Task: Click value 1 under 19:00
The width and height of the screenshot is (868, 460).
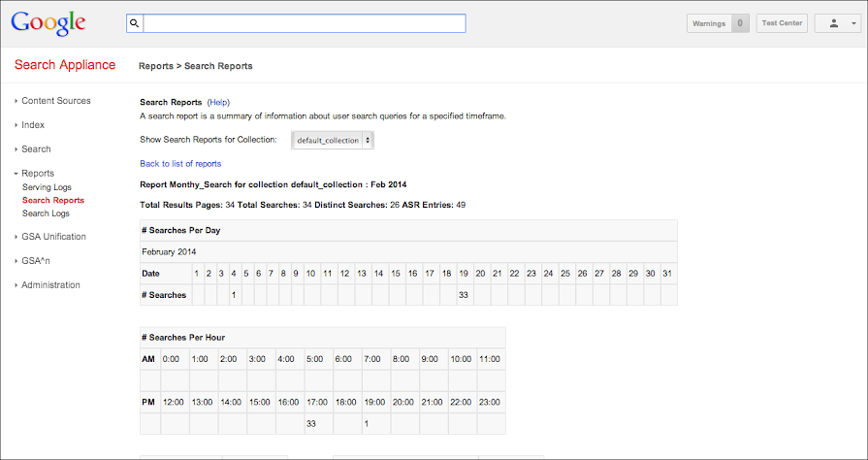Action: point(374,423)
